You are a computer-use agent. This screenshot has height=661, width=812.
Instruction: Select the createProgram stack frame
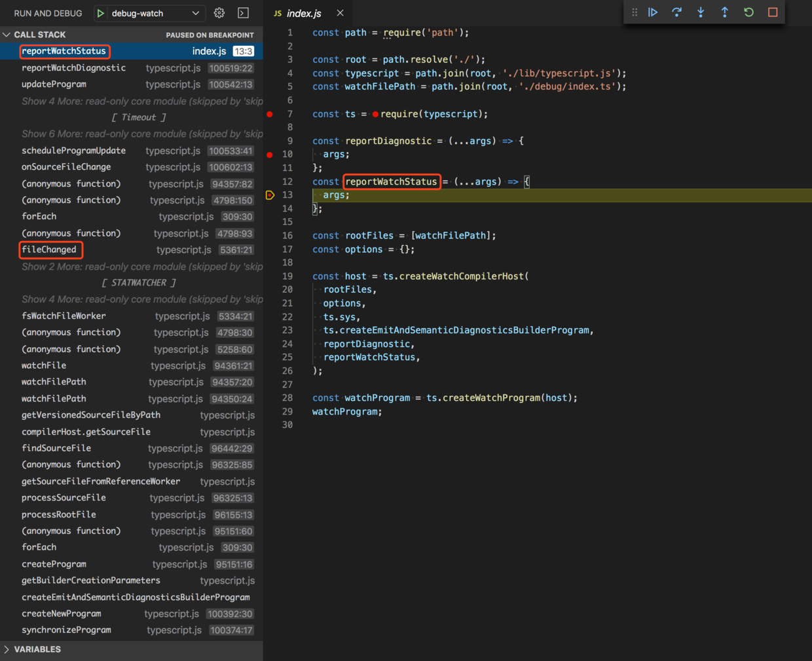click(x=131, y=564)
